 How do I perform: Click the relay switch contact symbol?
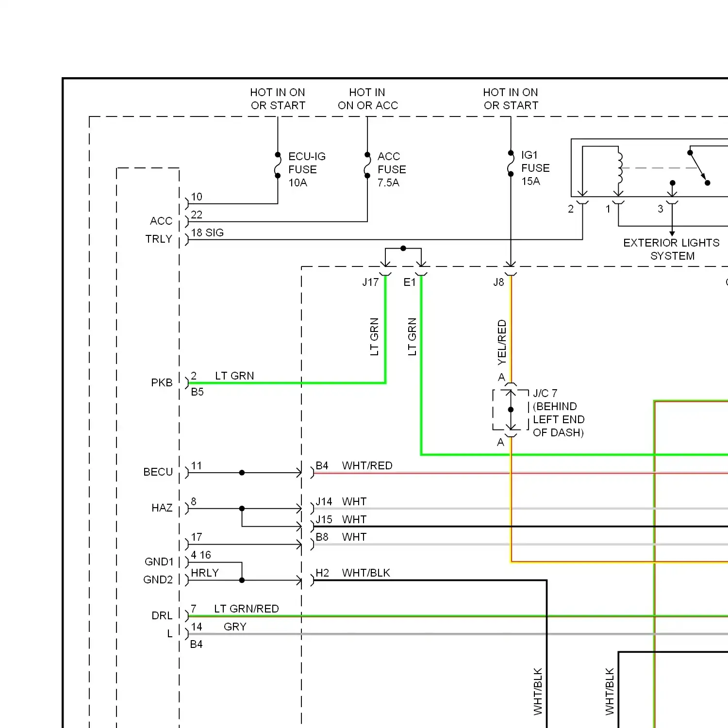(699, 168)
